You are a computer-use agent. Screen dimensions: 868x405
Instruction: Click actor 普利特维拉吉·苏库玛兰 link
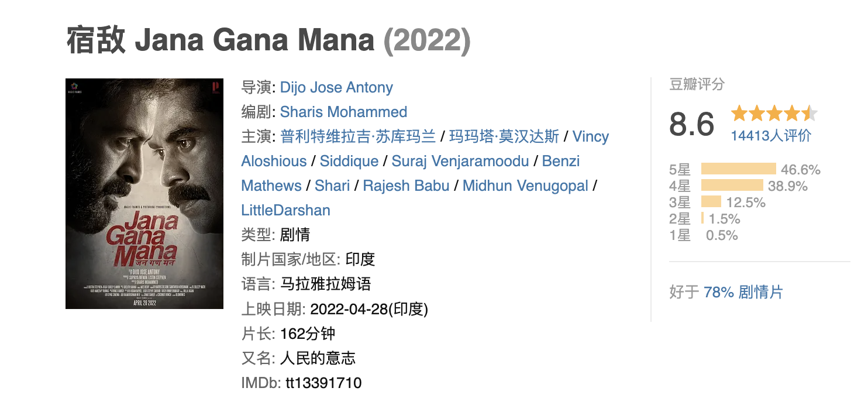point(358,137)
